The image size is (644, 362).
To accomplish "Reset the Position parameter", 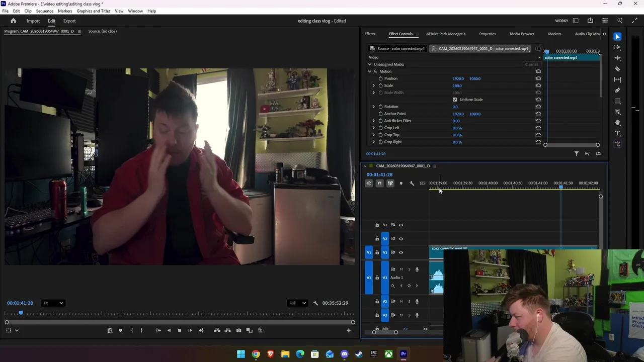I will pos(538,78).
